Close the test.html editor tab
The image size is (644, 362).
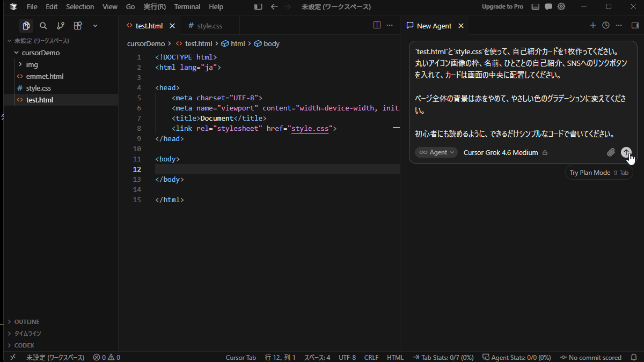coord(172,26)
